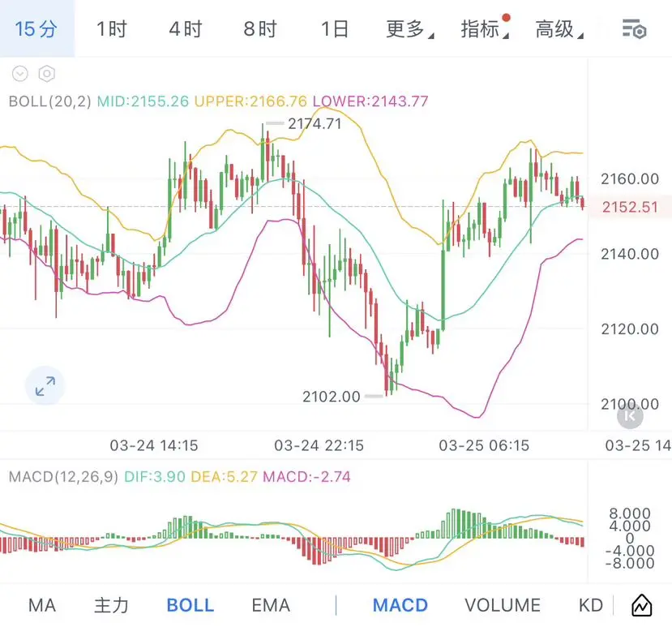Open chart settings icon at top right
The image size is (672, 627).
634,30
